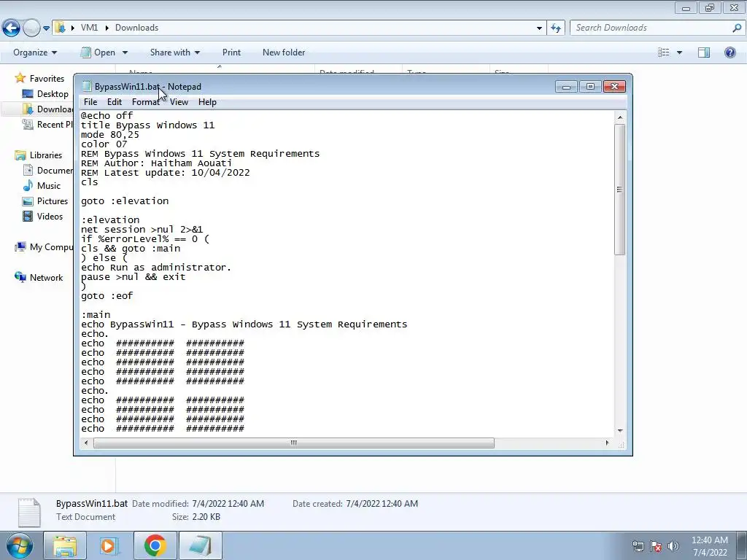Open the Organize dropdown menu
The height and width of the screenshot is (560, 747).
pos(35,52)
